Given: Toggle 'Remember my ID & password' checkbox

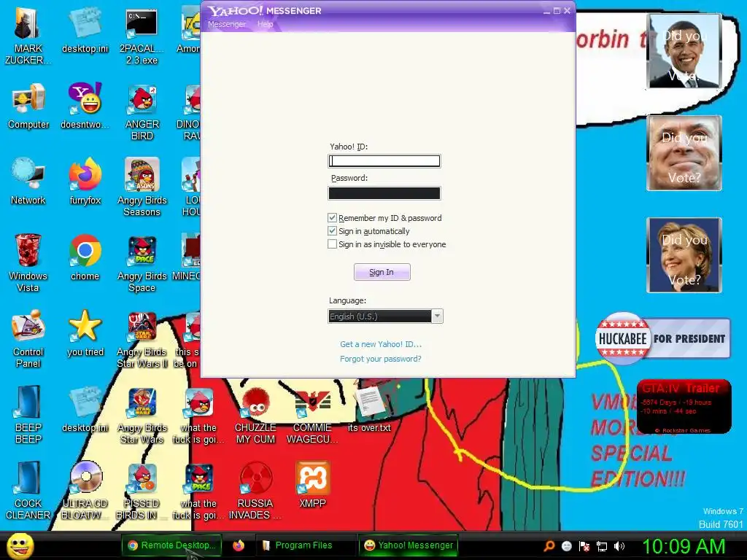Looking at the screenshot, I should [x=332, y=217].
